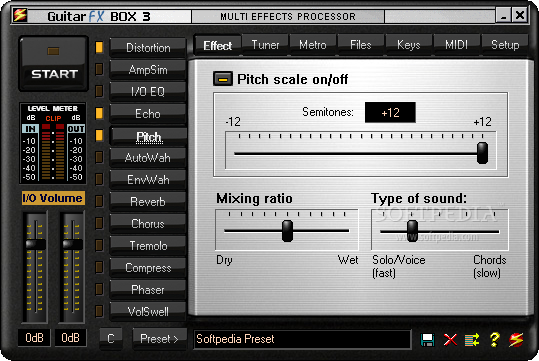Enable the Reverb LED indicator
Screen dimensions: 539x361
(99, 201)
